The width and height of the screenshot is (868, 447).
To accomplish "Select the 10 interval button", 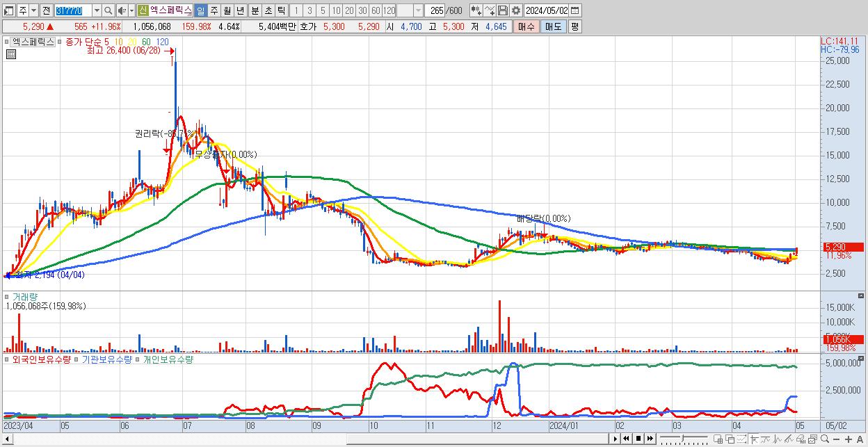I will [x=336, y=10].
